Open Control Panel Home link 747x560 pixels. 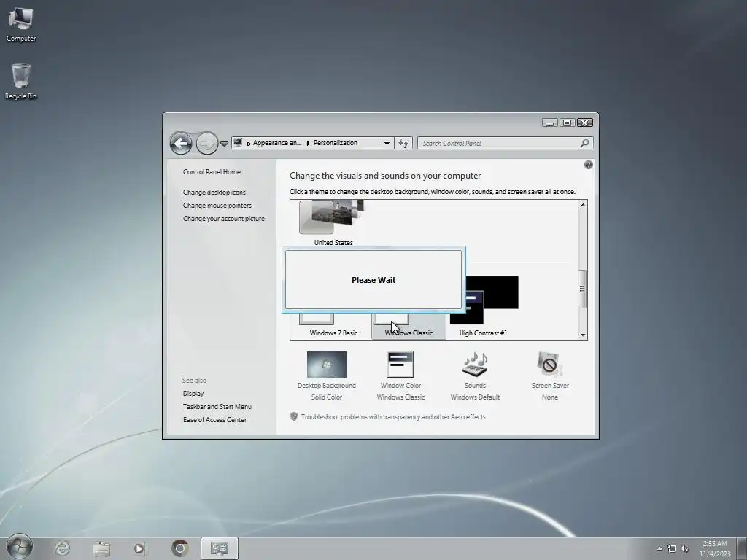[x=212, y=172]
